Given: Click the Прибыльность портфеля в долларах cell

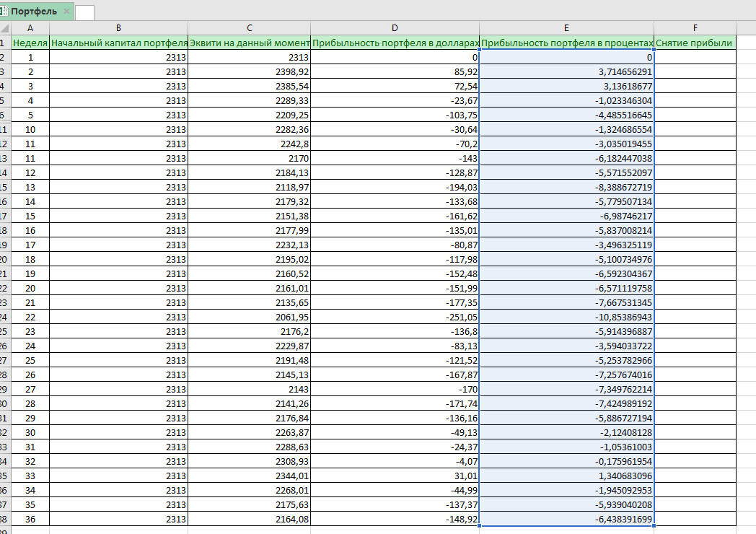Looking at the screenshot, I should (x=395, y=43).
